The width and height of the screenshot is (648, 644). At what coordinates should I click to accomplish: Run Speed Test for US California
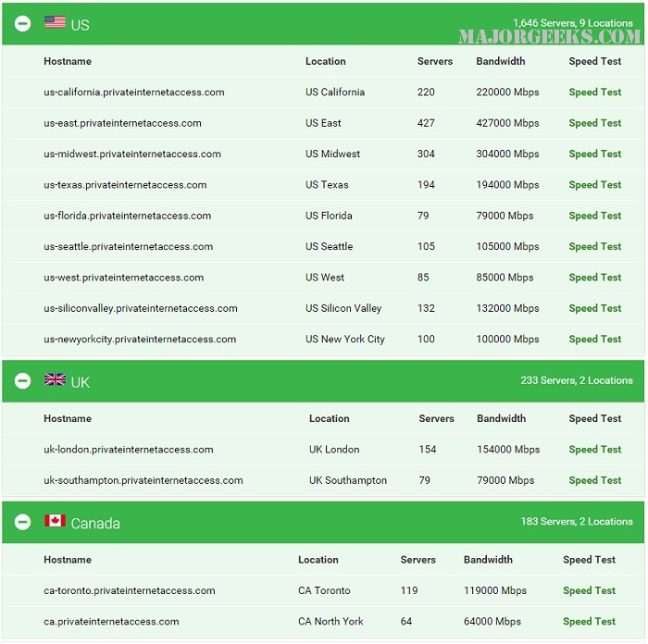[594, 93]
